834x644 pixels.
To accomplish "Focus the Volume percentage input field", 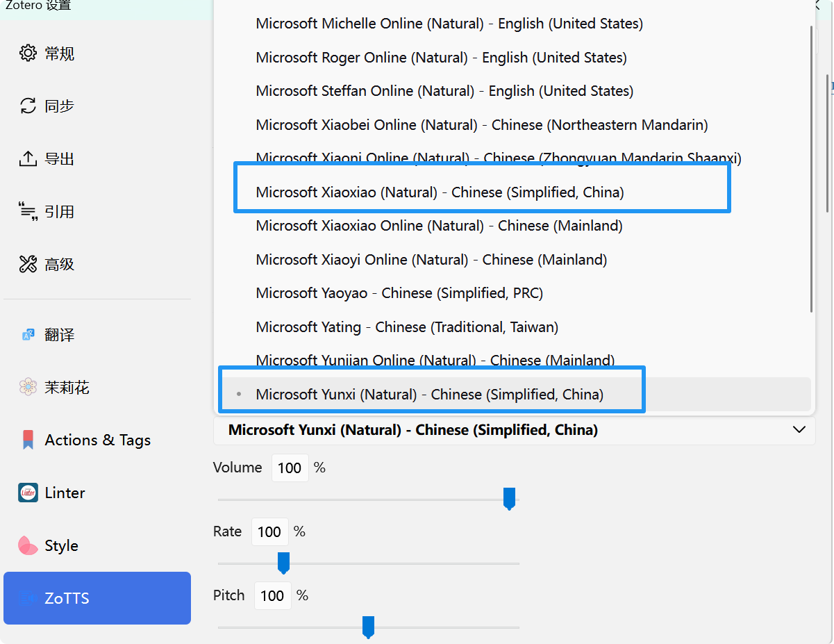I will click(x=290, y=468).
